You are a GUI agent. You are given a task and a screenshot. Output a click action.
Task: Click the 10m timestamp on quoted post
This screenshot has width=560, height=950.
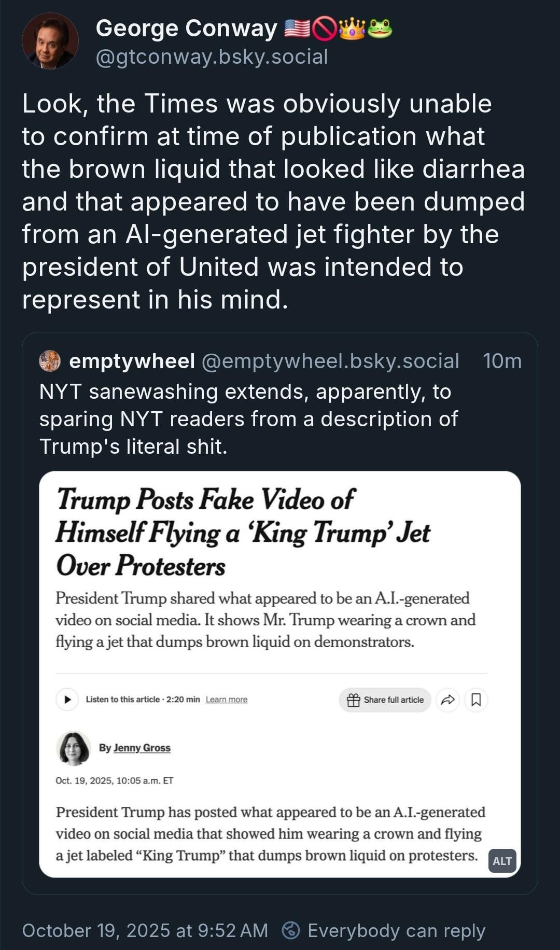point(501,361)
